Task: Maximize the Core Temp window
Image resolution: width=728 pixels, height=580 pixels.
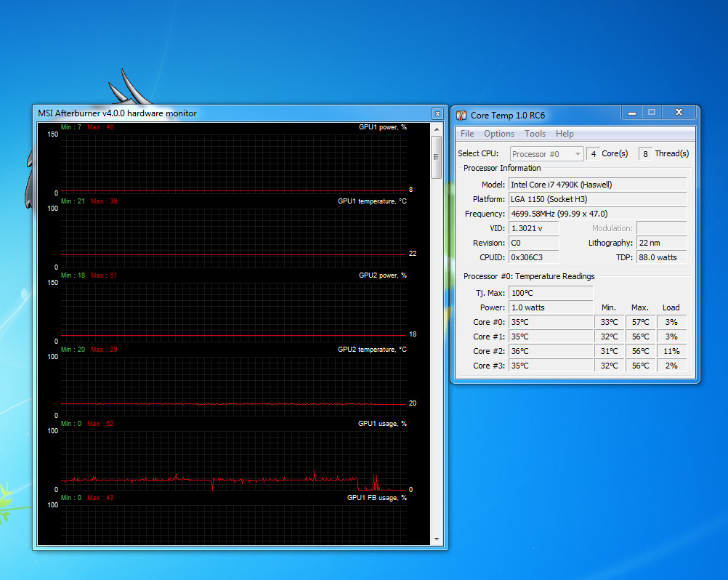Action: coord(652,113)
